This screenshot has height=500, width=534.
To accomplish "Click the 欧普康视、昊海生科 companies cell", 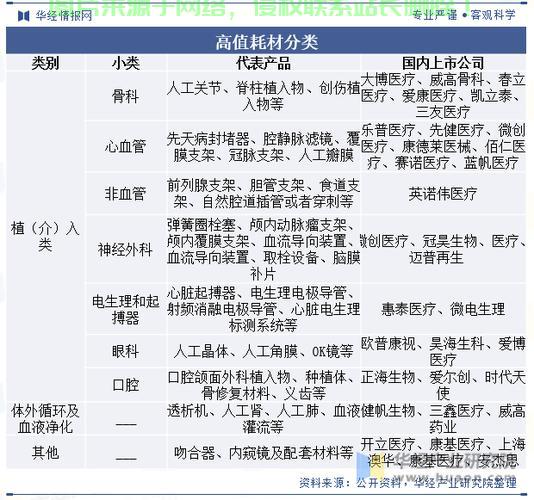I will click(443, 351).
